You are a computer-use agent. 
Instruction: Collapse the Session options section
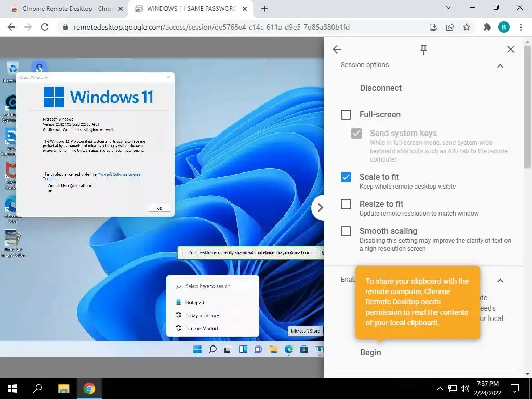[x=500, y=66]
